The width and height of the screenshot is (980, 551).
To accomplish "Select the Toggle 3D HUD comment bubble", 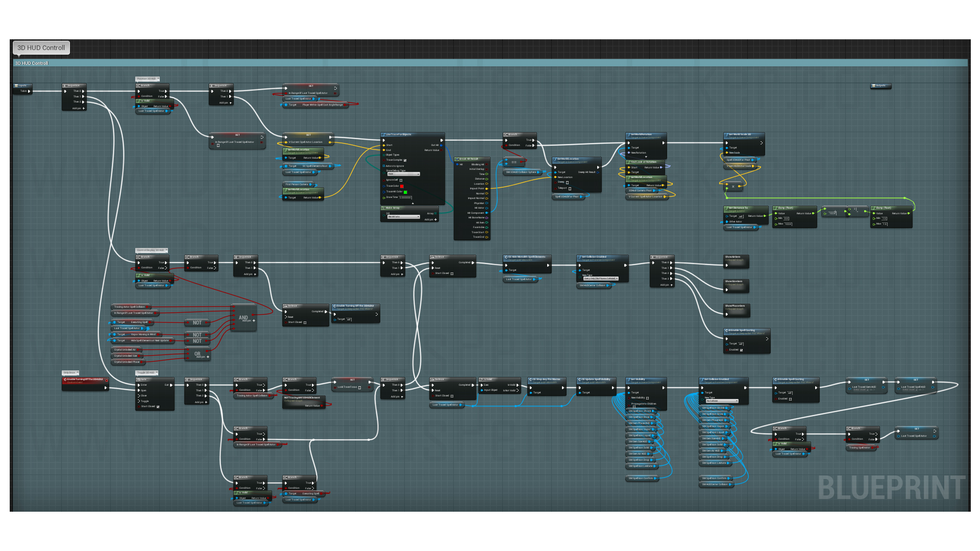I will [x=146, y=373].
